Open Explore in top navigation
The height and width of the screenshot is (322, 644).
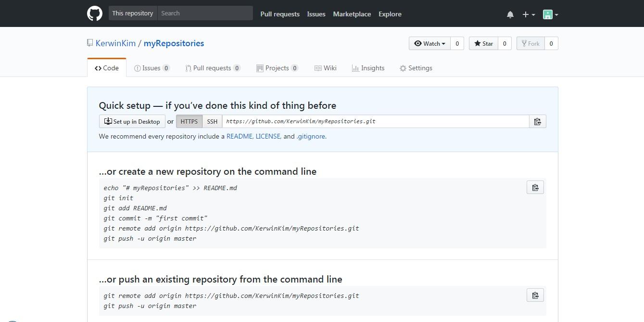coord(390,14)
